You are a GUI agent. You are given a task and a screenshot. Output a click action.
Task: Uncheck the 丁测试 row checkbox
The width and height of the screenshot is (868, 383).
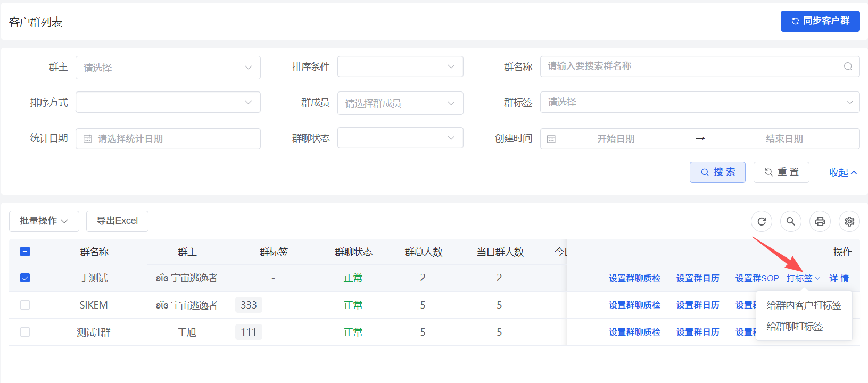pyautogui.click(x=25, y=278)
